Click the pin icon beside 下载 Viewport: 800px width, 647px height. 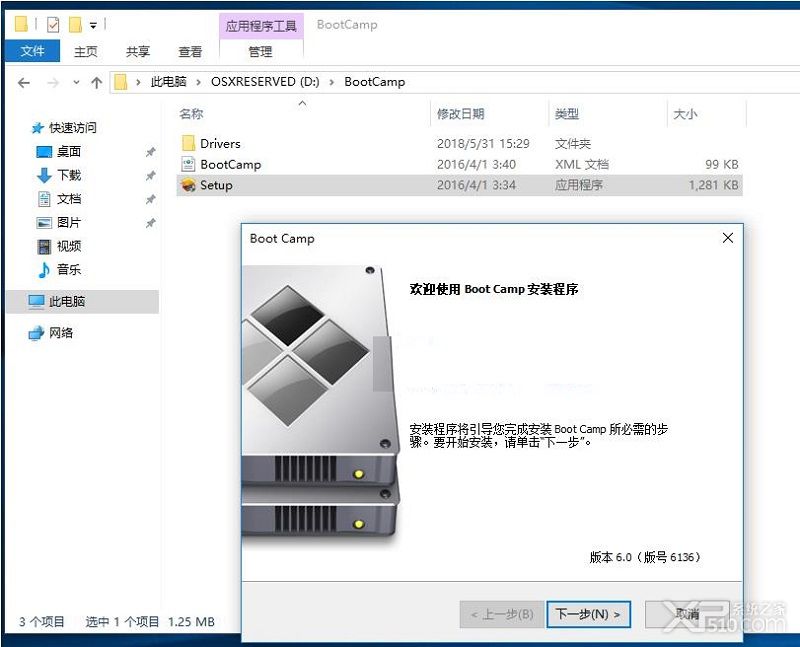click(151, 176)
